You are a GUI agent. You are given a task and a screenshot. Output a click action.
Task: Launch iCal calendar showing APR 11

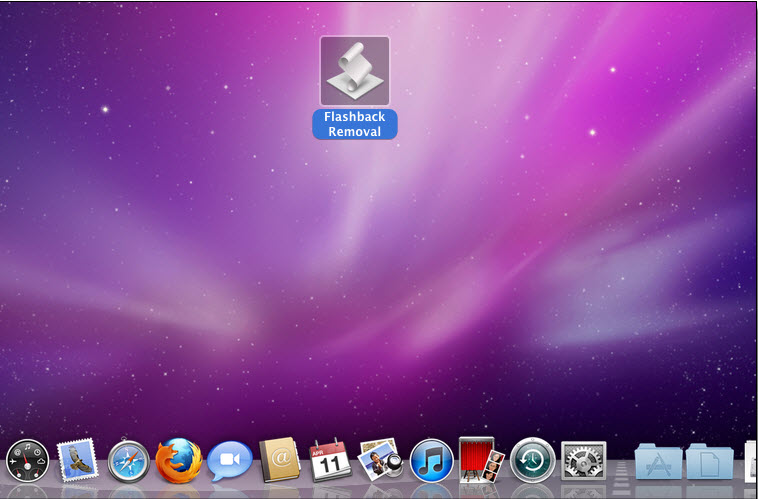(330, 460)
